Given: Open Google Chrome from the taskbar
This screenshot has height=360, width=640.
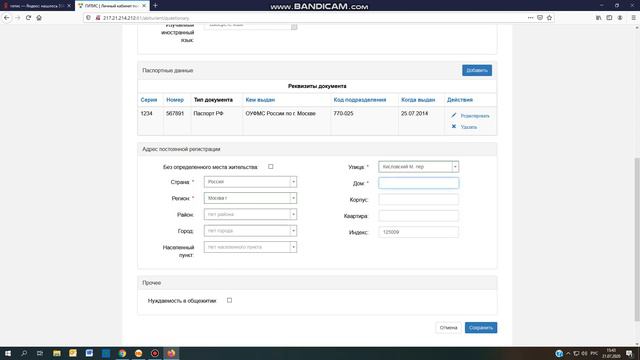Looking at the screenshot, I should (122, 353).
